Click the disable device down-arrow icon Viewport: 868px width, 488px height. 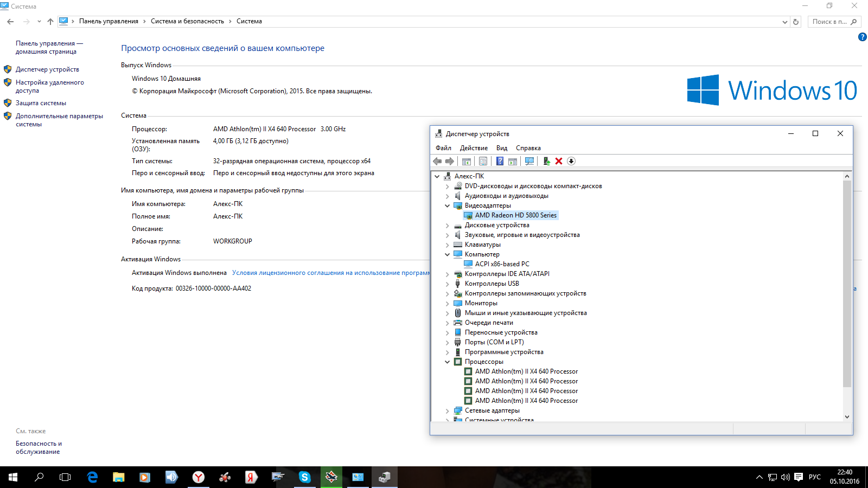click(571, 161)
